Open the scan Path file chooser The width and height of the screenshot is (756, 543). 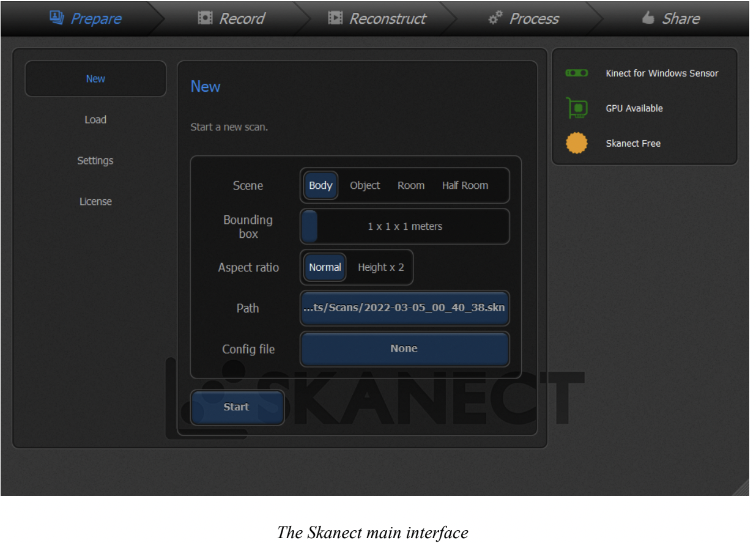click(404, 308)
